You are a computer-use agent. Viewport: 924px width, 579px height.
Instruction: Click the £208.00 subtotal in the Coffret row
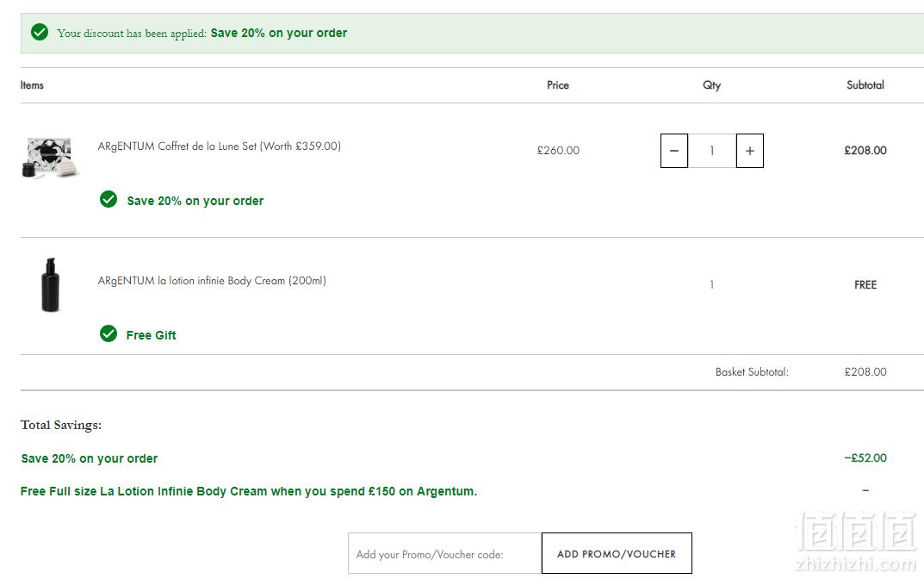(865, 151)
